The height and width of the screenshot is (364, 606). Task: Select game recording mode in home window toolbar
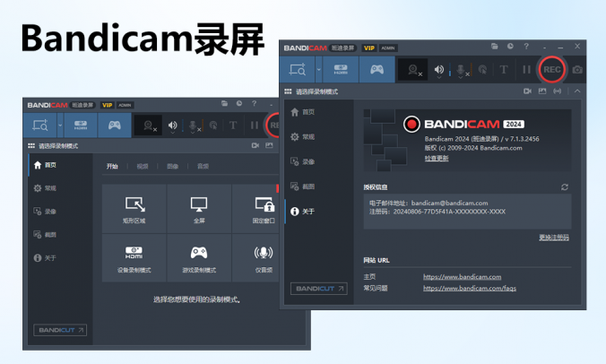(x=115, y=126)
